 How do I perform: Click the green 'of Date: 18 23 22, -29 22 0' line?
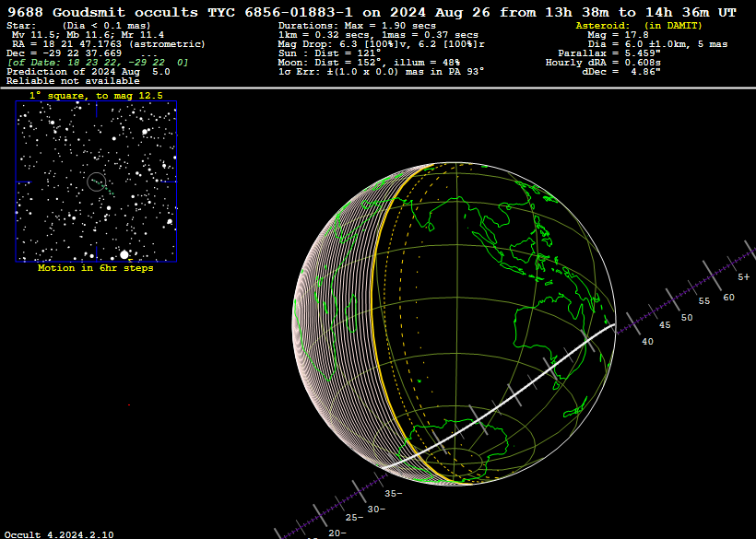click(x=98, y=62)
